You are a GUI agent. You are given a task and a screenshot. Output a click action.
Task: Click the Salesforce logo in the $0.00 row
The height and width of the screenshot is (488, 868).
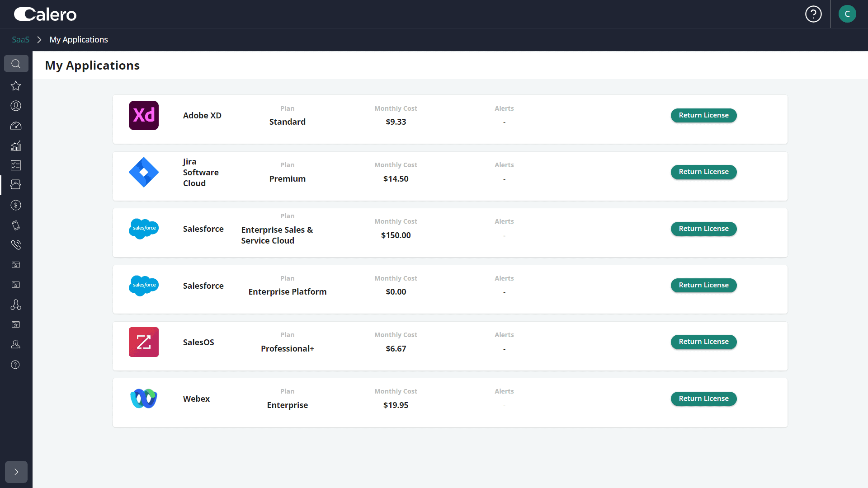pyautogui.click(x=144, y=286)
